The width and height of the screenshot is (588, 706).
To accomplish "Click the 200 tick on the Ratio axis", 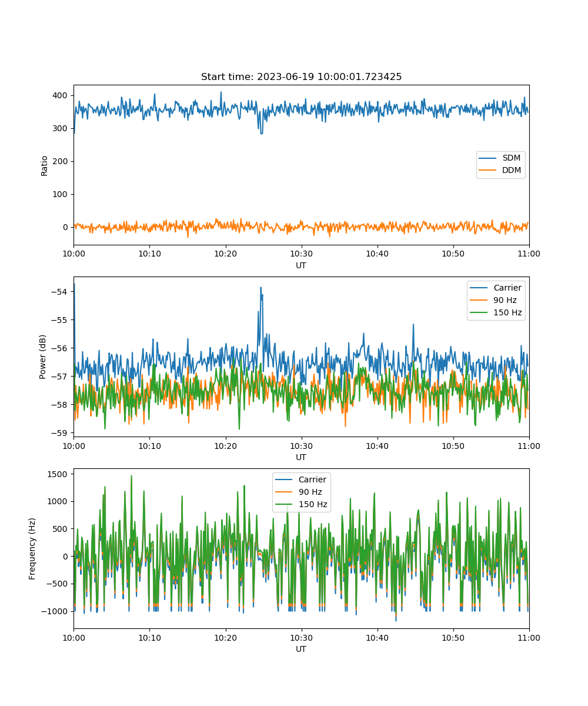I will [x=60, y=161].
